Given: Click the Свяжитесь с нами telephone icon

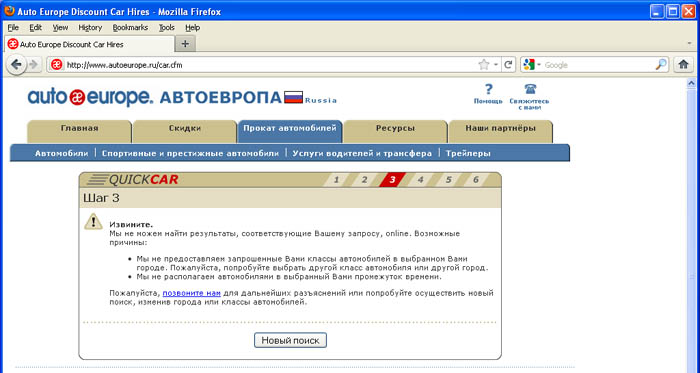Looking at the screenshot, I should click(530, 89).
